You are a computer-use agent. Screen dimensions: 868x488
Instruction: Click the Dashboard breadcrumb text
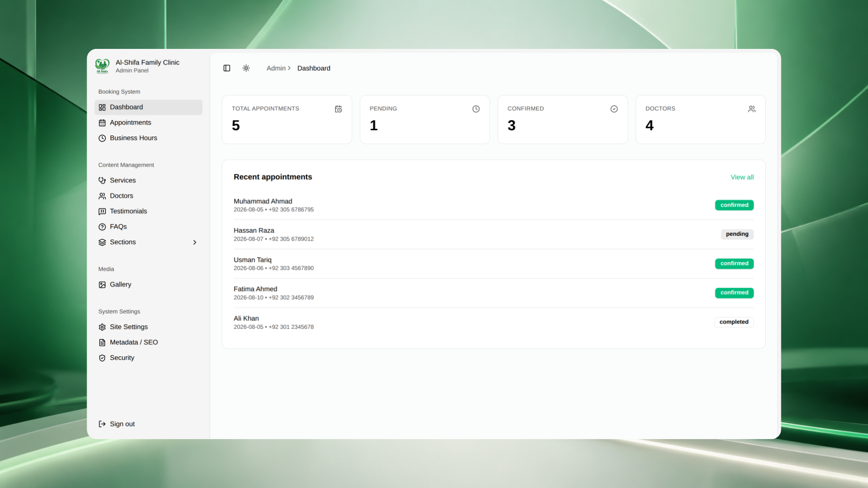click(x=314, y=68)
